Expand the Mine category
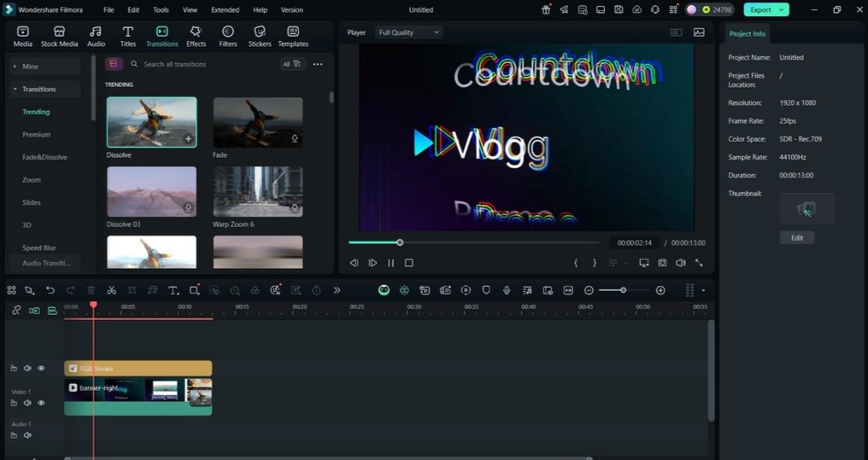 [15, 67]
